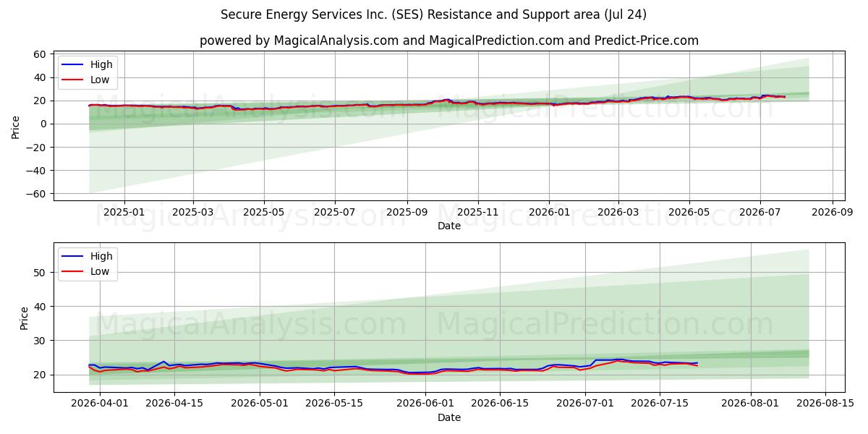Click the 2026-09 date tick on top chart
Image resolution: width=868 pixels, height=434 pixels.
[832, 213]
